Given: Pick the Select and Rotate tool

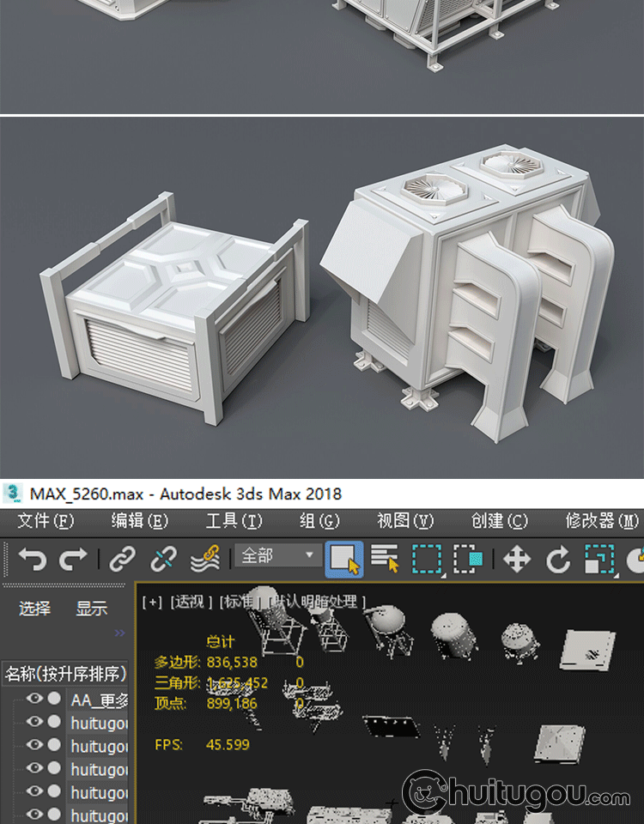Looking at the screenshot, I should 558,560.
